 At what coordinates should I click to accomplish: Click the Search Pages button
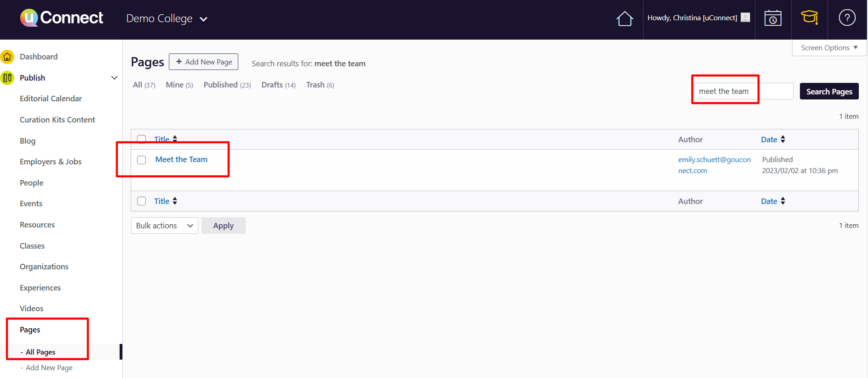[829, 92]
